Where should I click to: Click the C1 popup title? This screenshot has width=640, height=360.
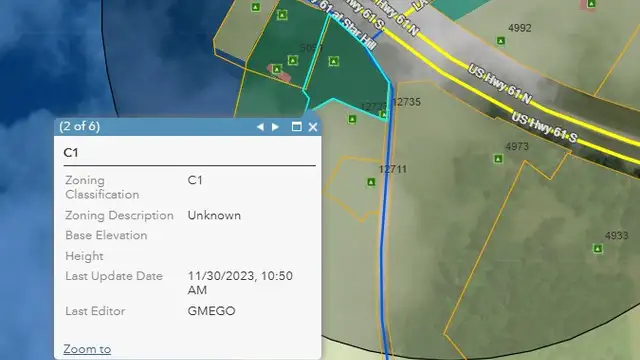click(x=71, y=153)
